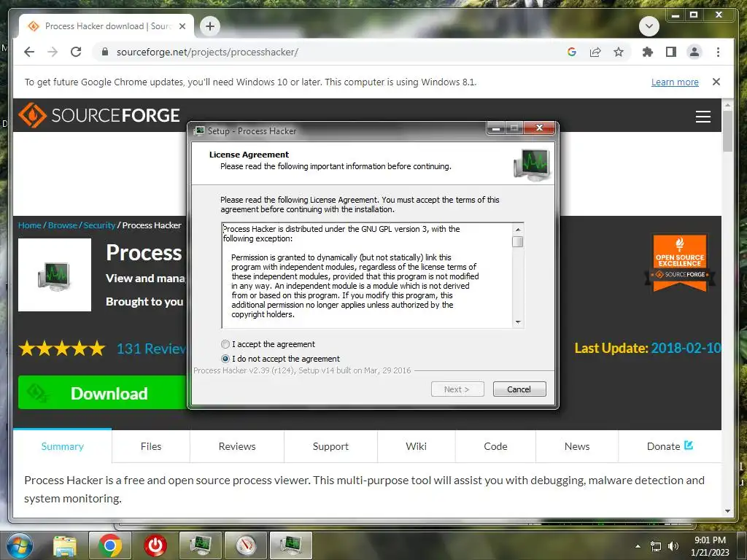Click the Setup title bar icon
The image size is (747, 560).
(199, 131)
